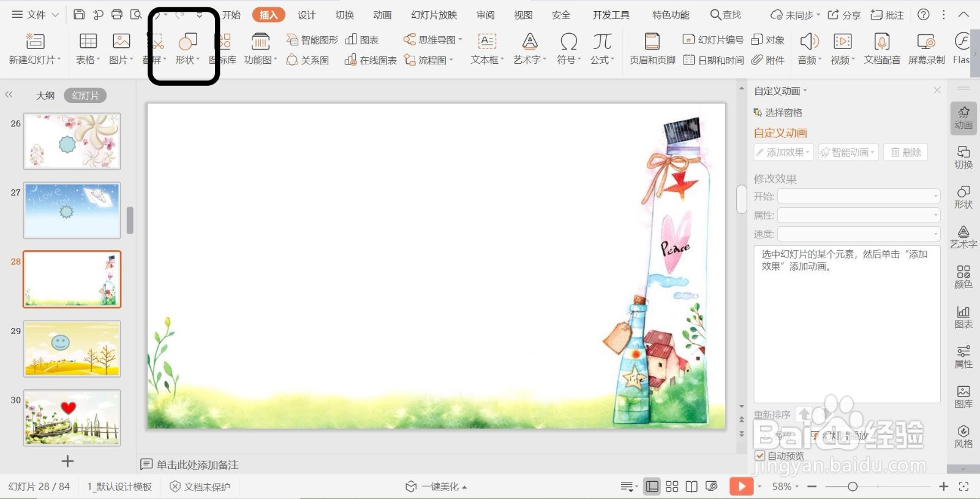Open the 未同步 sync status dropdown
Image resolution: width=980 pixels, height=499 pixels.
click(795, 15)
